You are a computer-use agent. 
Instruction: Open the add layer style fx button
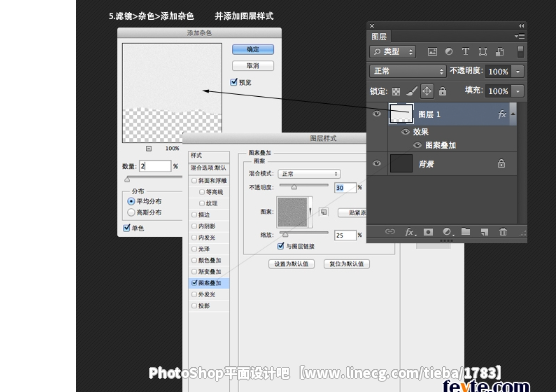tap(410, 232)
